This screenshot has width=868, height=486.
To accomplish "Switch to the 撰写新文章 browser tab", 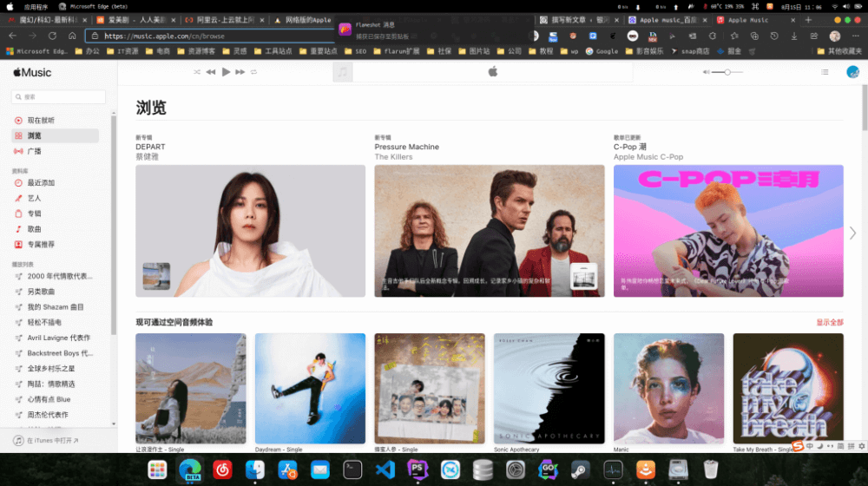I will click(x=578, y=20).
